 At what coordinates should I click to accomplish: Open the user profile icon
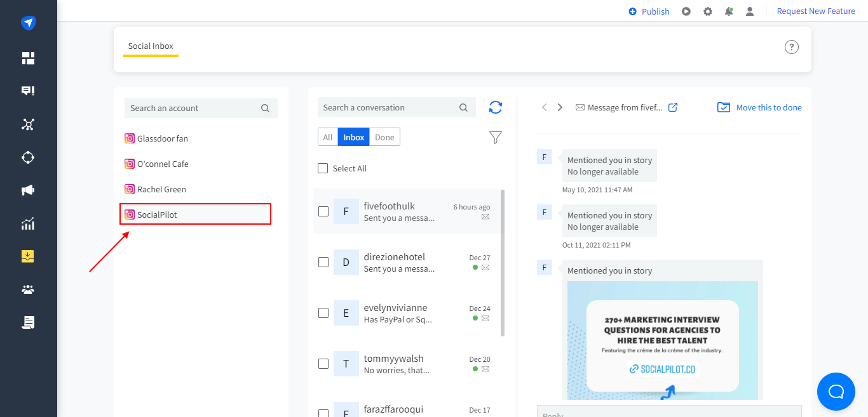tap(750, 11)
